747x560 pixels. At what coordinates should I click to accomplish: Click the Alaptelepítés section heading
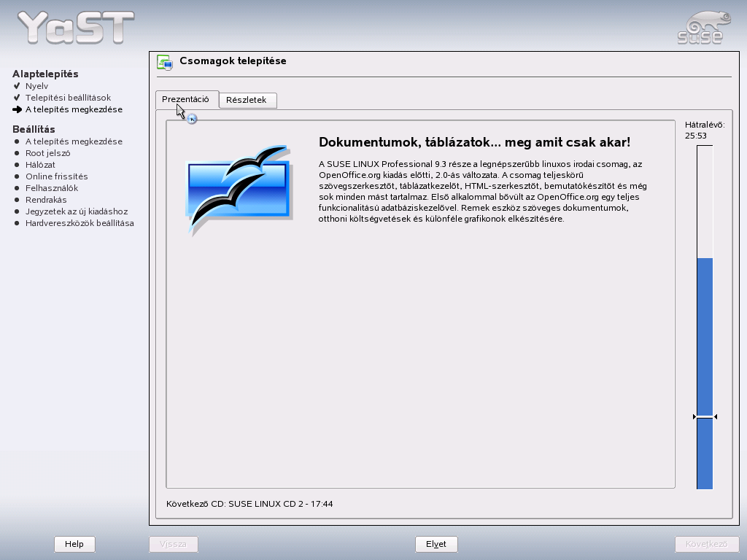pyautogui.click(x=45, y=74)
